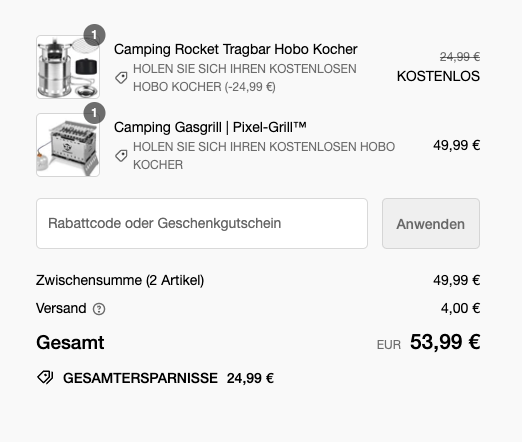Open the Versand help question-mark icon
522x442 pixels.
[99, 309]
